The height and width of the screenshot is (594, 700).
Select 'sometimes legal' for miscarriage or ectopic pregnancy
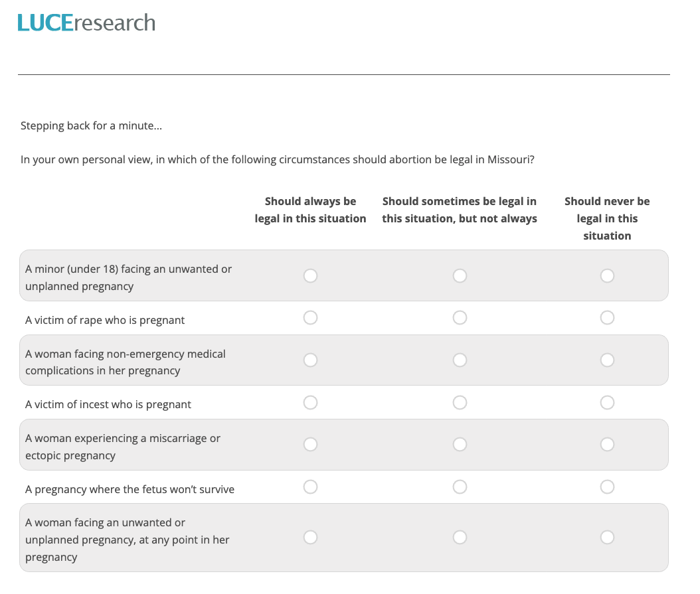pos(460,445)
